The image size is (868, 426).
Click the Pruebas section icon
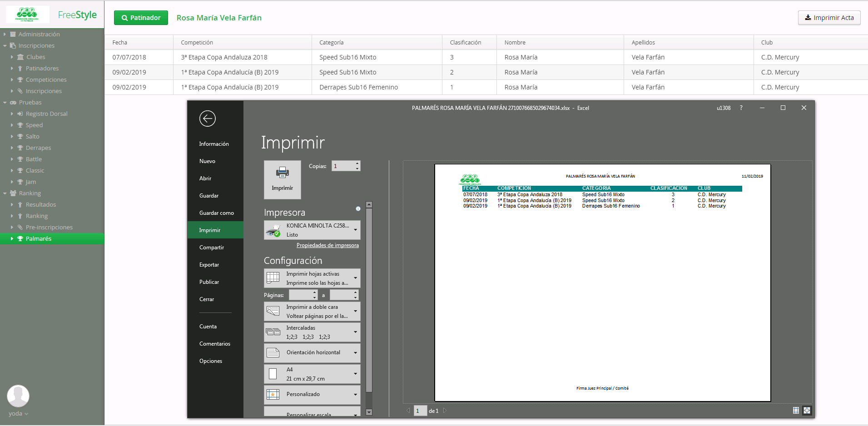tap(13, 103)
